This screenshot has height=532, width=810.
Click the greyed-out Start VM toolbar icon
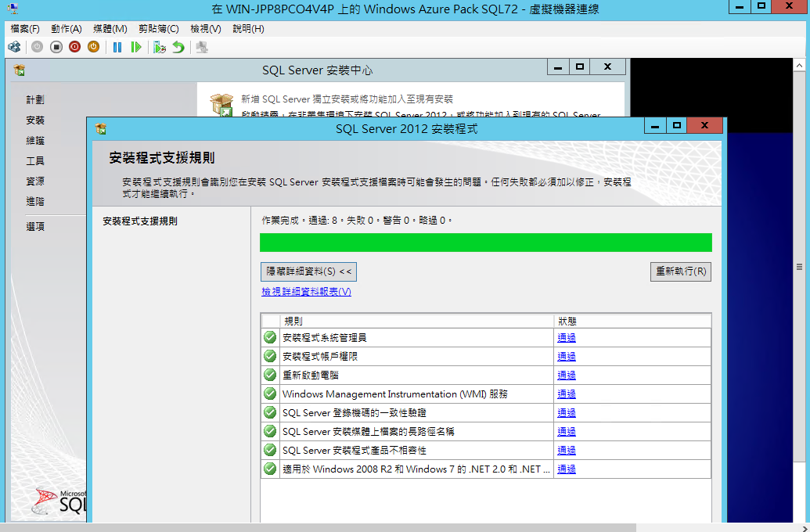pos(38,48)
